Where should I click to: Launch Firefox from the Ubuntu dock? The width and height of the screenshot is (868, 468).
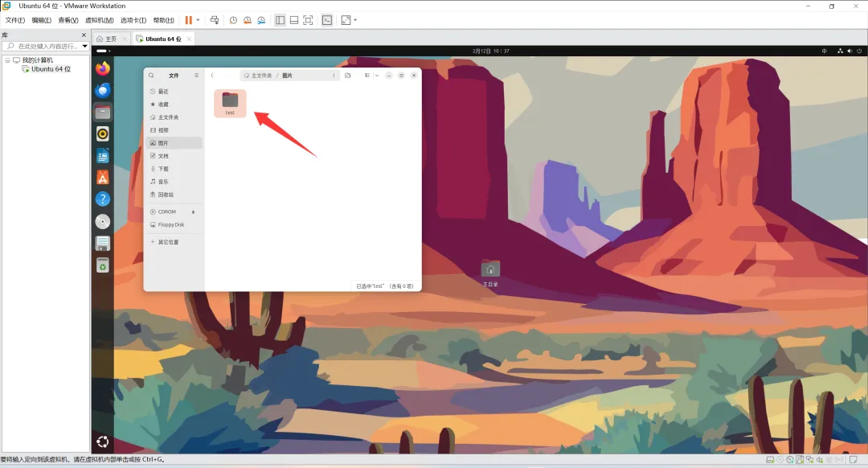[x=102, y=68]
